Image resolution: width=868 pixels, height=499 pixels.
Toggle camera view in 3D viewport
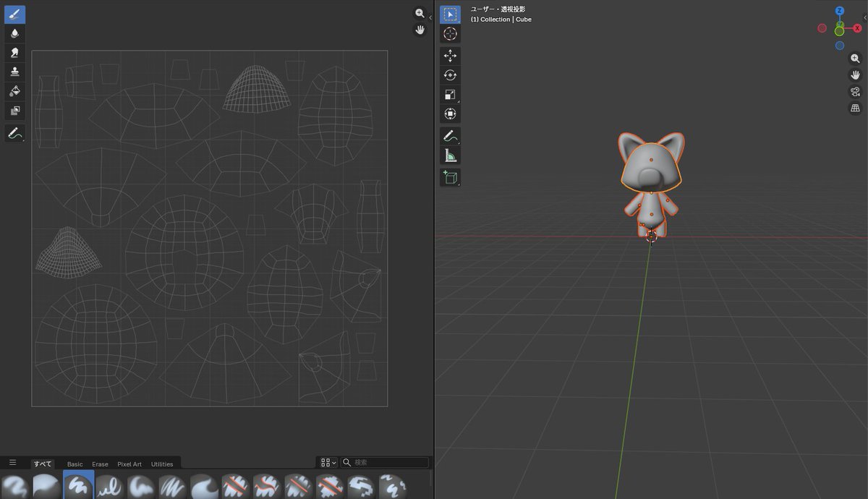(855, 92)
